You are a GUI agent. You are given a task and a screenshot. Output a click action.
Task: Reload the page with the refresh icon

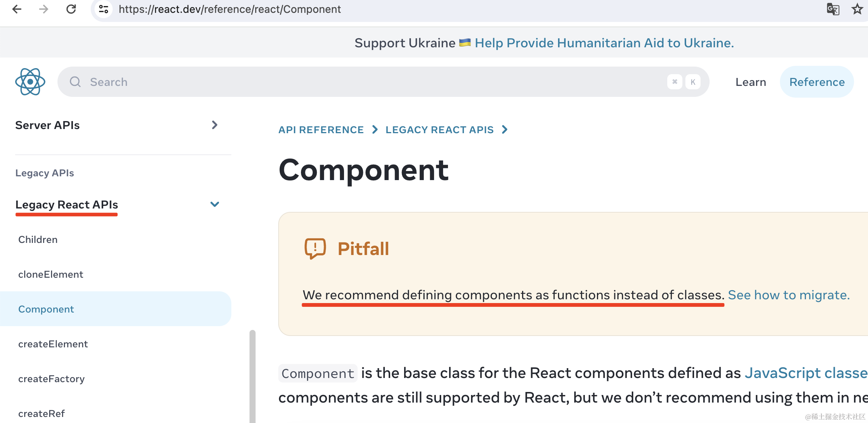click(71, 9)
